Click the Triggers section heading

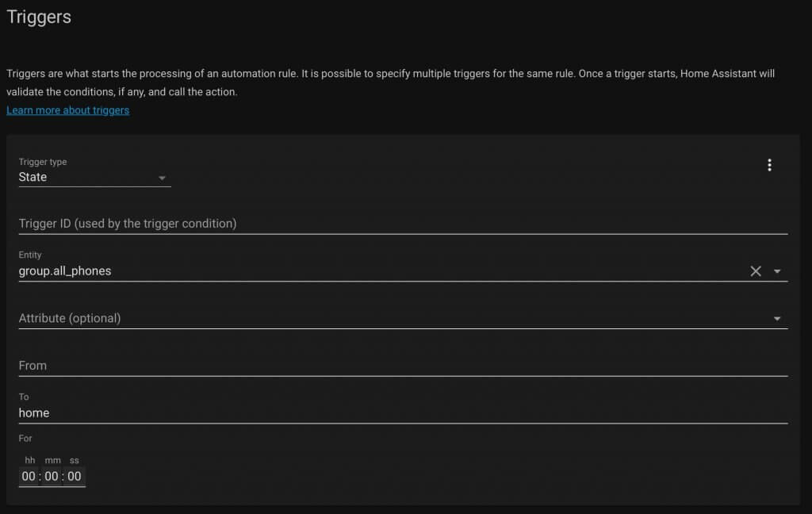point(39,17)
